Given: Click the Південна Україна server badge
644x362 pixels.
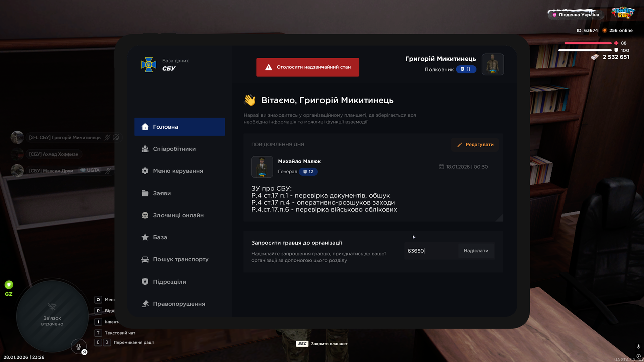Looking at the screenshot, I should 576,14.
